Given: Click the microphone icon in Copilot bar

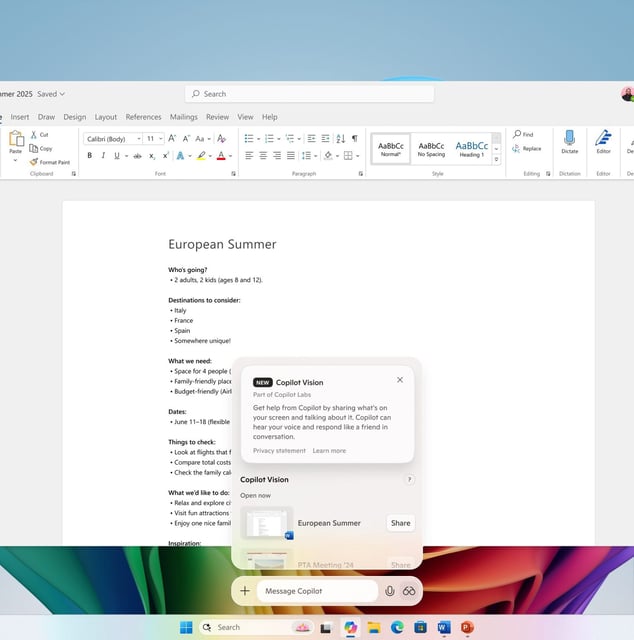Looking at the screenshot, I should tap(390, 591).
